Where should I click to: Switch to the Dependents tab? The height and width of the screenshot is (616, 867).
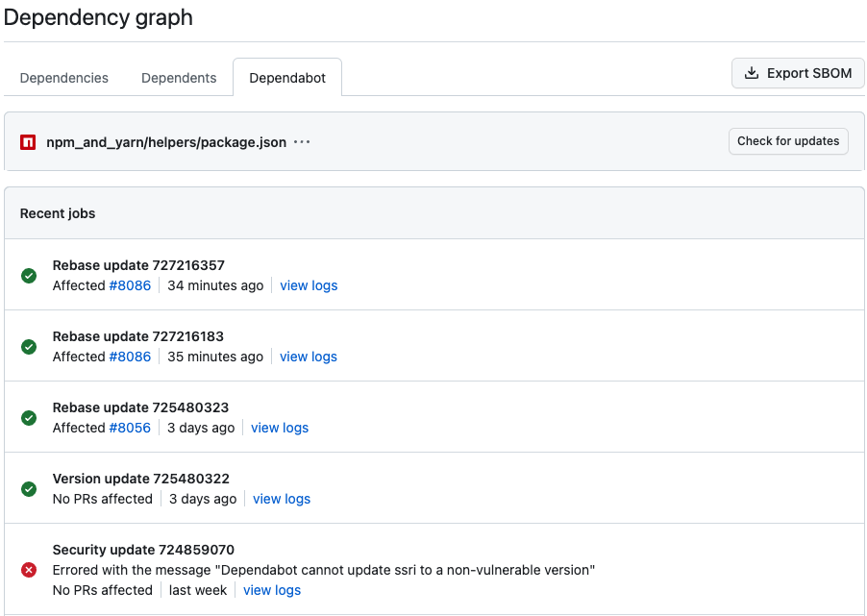(x=179, y=78)
